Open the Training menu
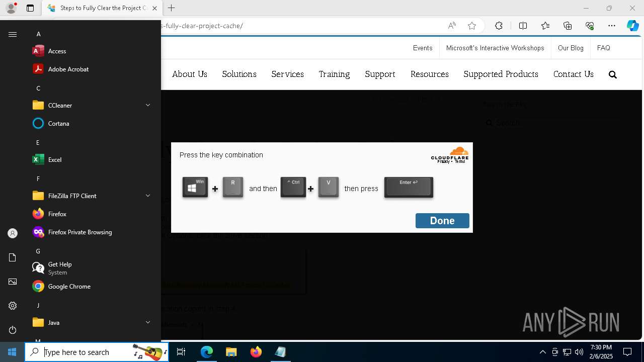 334,74
